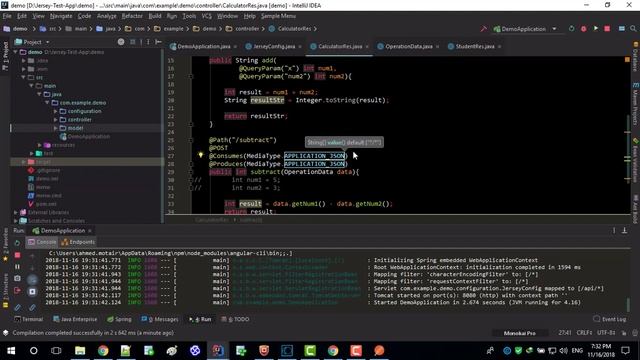The image size is (640, 360).
Task: Collapse the demo root folder
Action: [x=16, y=52]
